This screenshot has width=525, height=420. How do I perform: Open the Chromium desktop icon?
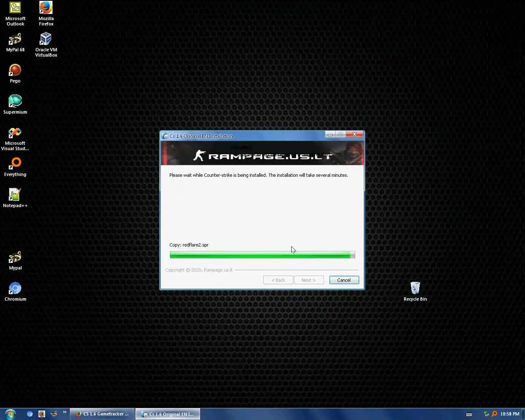click(15, 292)
